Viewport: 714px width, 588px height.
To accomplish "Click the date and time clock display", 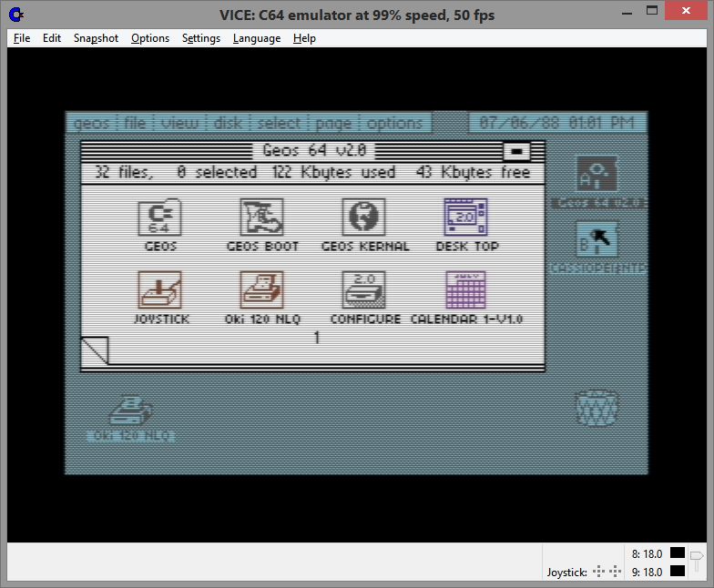I will pos(557,123).
